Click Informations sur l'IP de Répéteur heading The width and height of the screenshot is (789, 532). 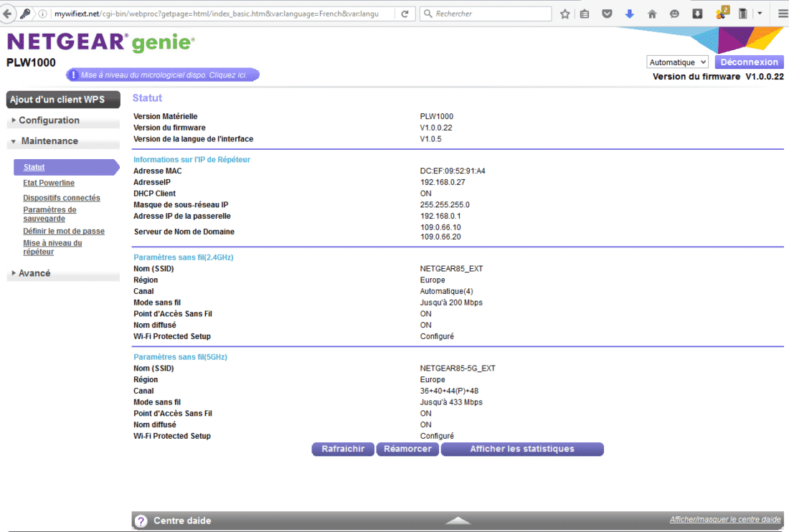click(192, 159)
